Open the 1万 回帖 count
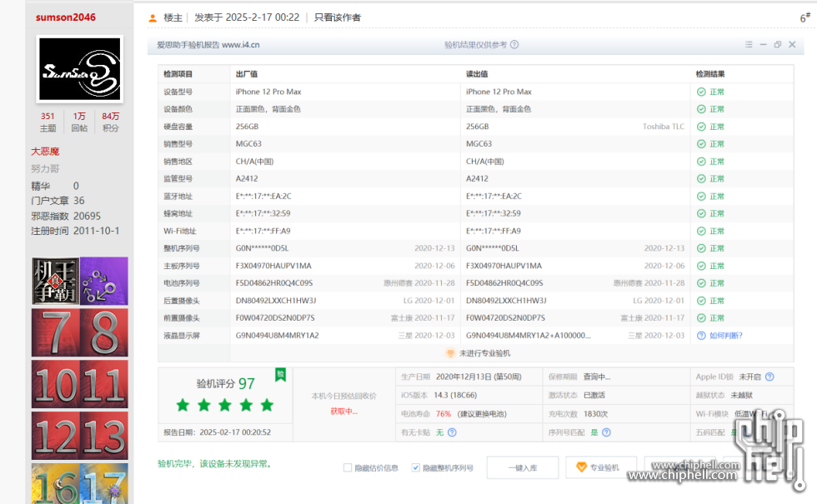Screen dimensions: 817x504 click(79, 122)
